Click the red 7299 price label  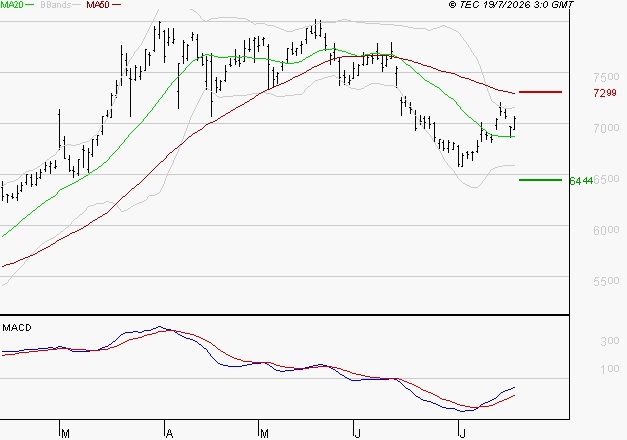605,93
